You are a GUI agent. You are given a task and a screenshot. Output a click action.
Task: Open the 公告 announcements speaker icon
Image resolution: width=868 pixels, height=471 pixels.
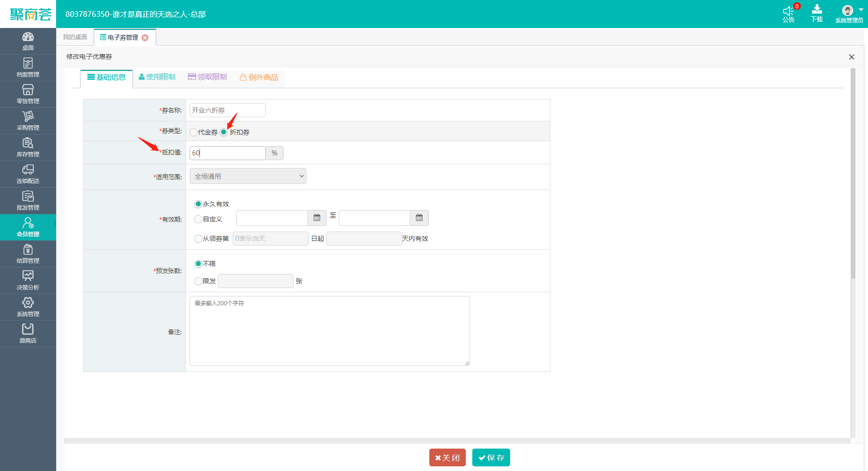tap(789, 14)
